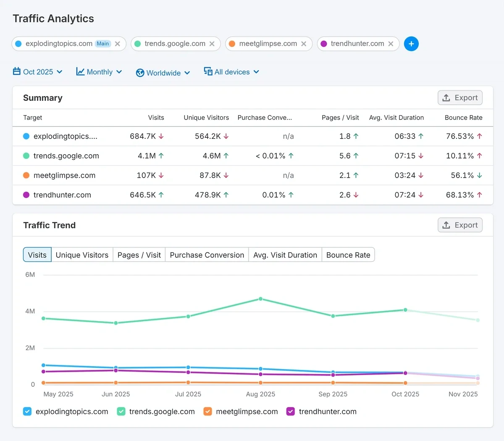Click the calendar icon next to Oct 2025
This screenshot has height=441, width=504.
pos(16,71)
